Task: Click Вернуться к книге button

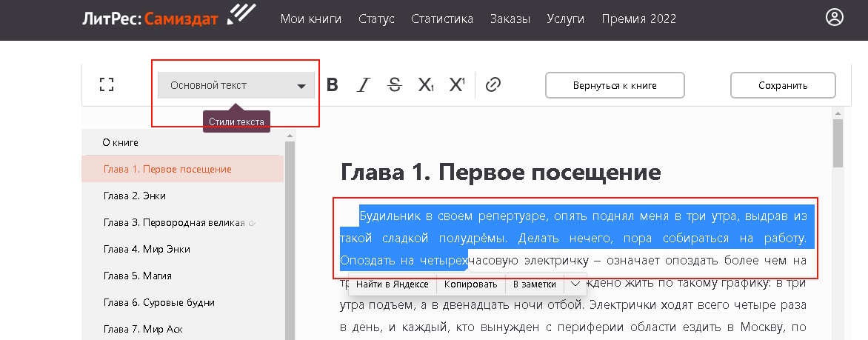Action: tap(615, 85)
